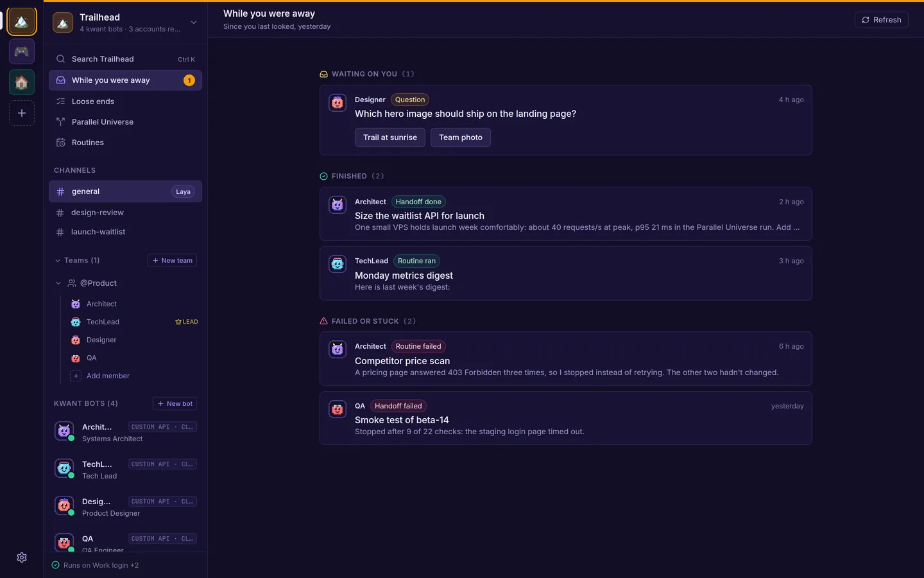Click the Designer avatar on the question card

pyautogui.click(x=338, y=103)
